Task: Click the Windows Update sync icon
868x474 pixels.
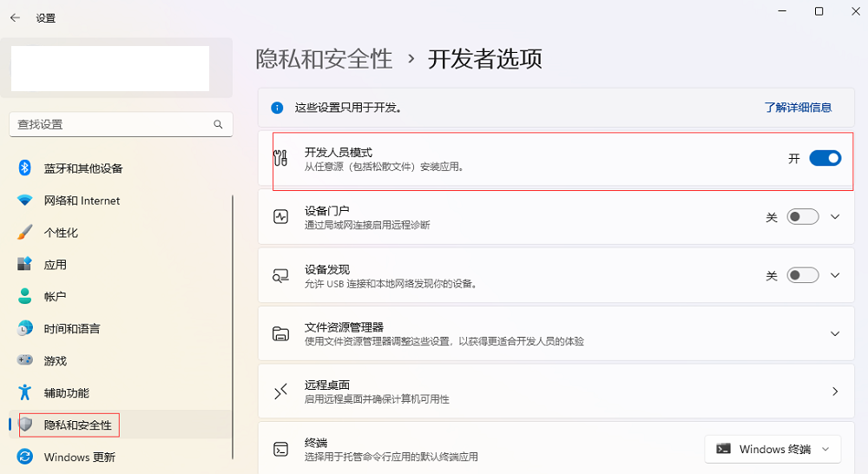Action: click(x=25, y=457)
